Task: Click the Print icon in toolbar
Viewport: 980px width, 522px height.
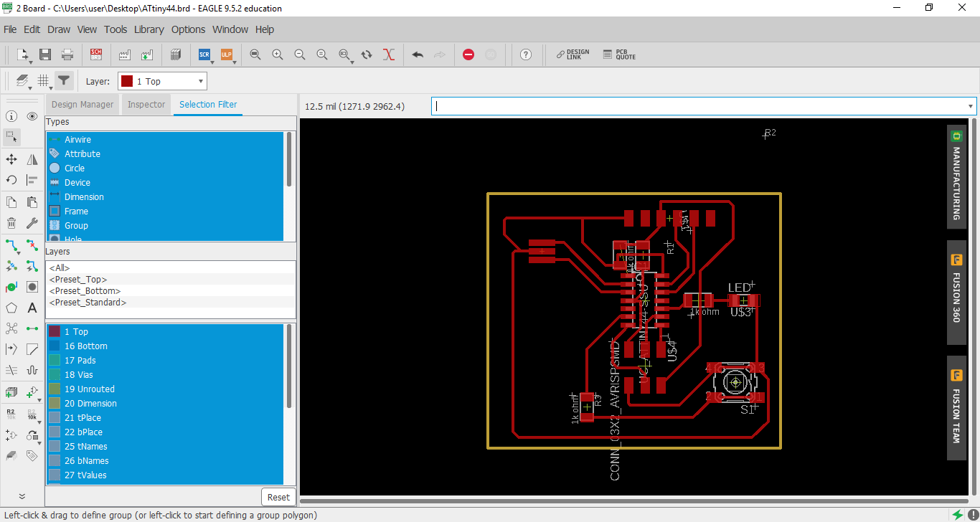Action: click(67, 54)
